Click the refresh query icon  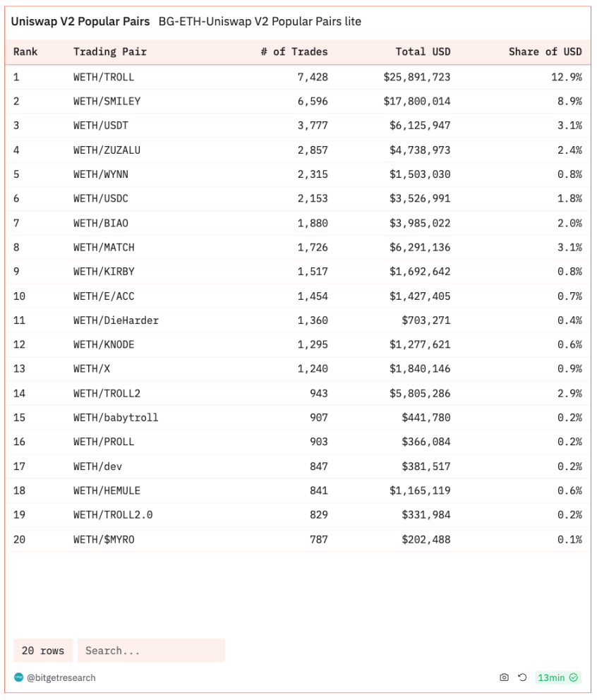click(x=522, y=677)
